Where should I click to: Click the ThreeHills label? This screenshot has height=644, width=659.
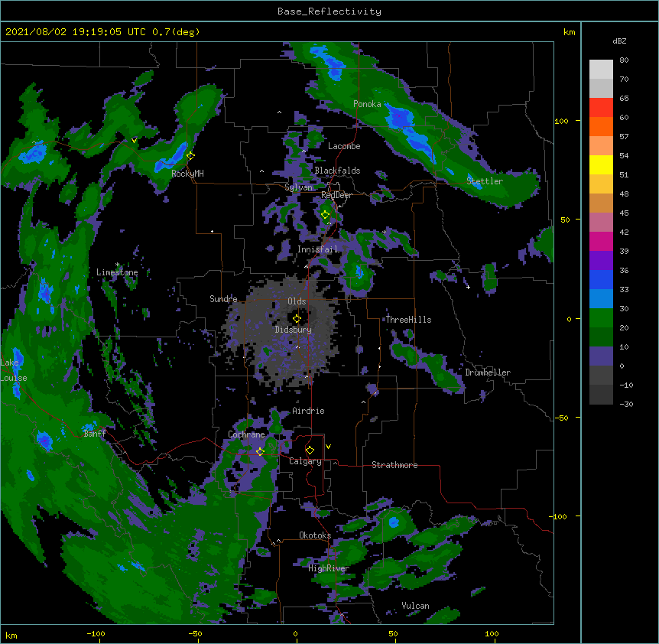tap(408, 320)
